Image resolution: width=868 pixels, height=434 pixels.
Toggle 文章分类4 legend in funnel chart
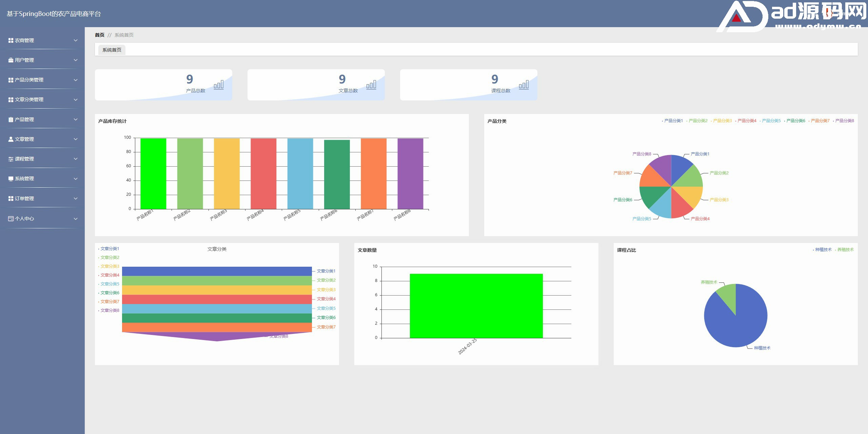tap(110, 275)
